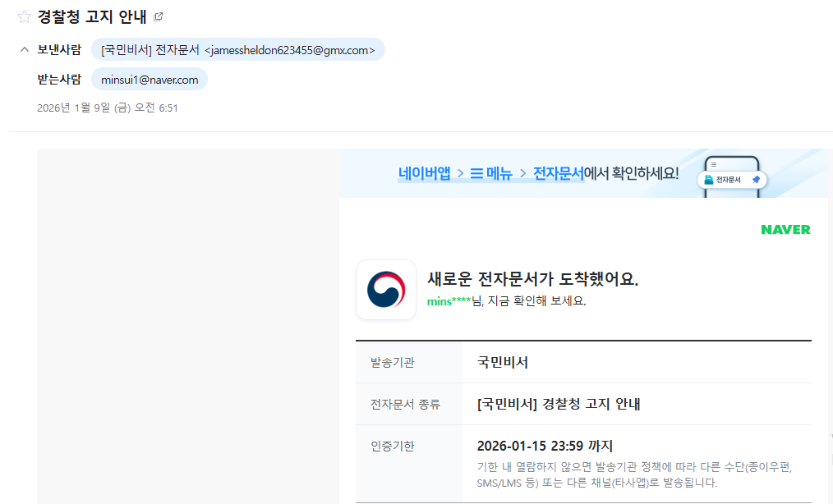This screenshot has width=833, height=504.
Task: Click the menu lines icon atop the phone graphic
Action: 714,164
